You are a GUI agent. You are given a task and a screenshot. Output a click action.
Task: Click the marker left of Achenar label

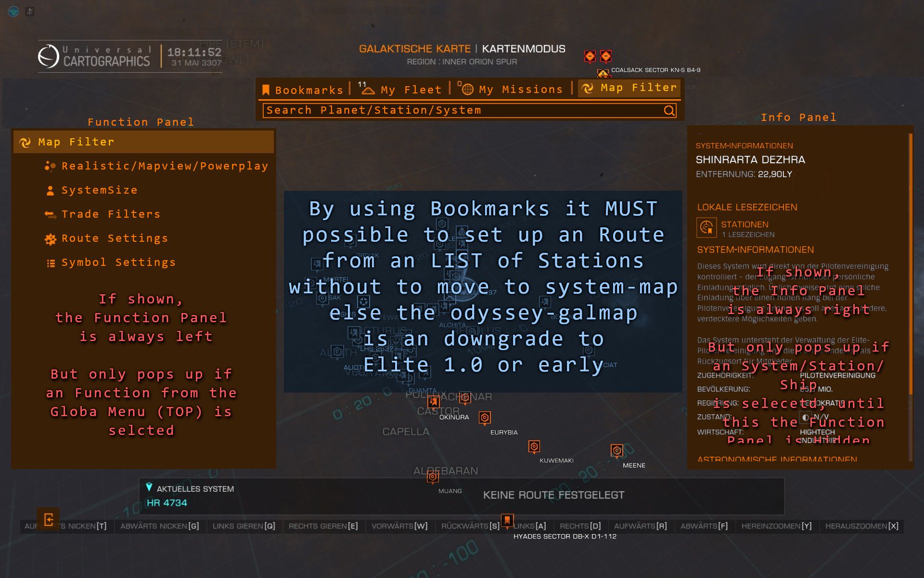point(464,397)
